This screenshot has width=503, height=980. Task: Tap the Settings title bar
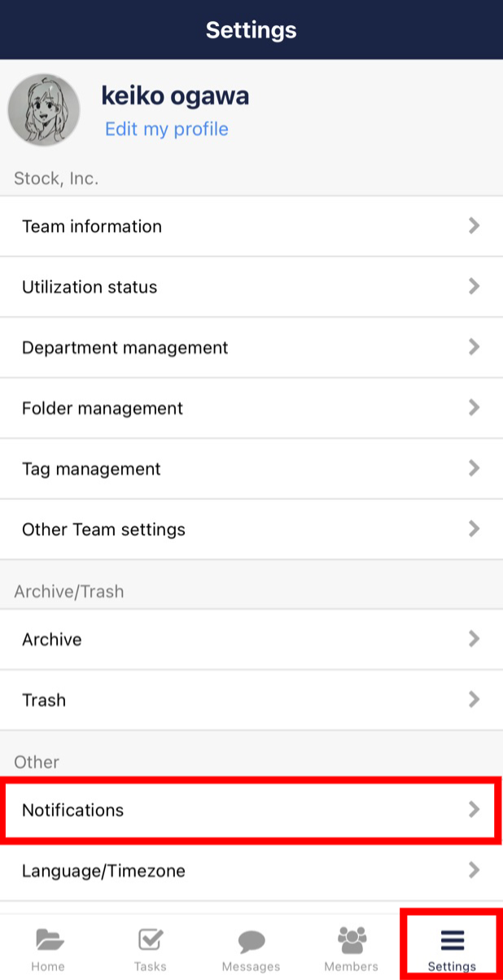click(251, 29)
